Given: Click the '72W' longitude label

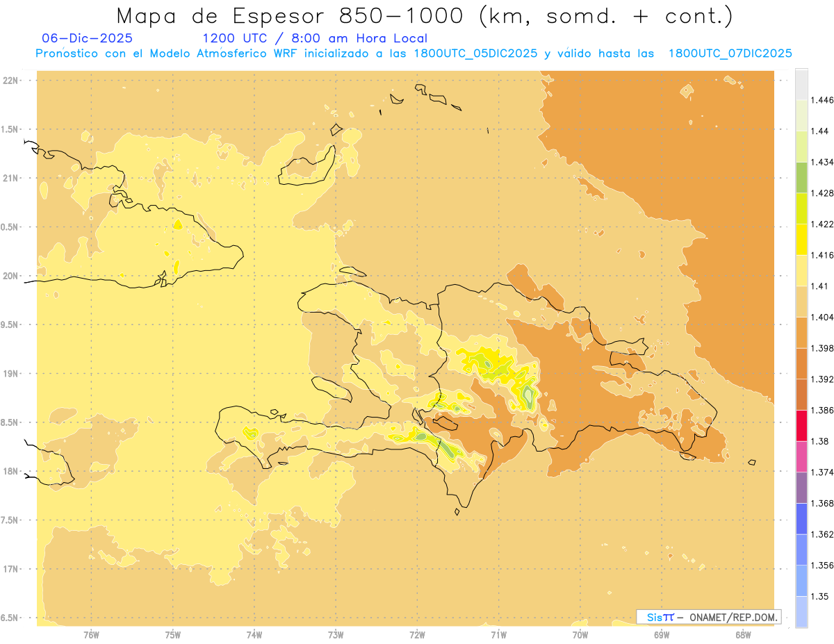Looking at the screenshot, I should click(x=417, y=635).
